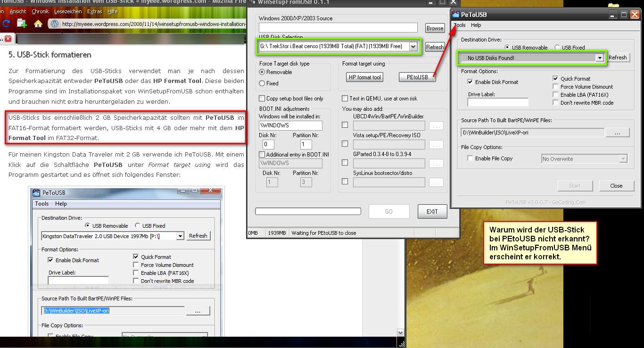Expand the No USB Disks Found dropdown

600,58
